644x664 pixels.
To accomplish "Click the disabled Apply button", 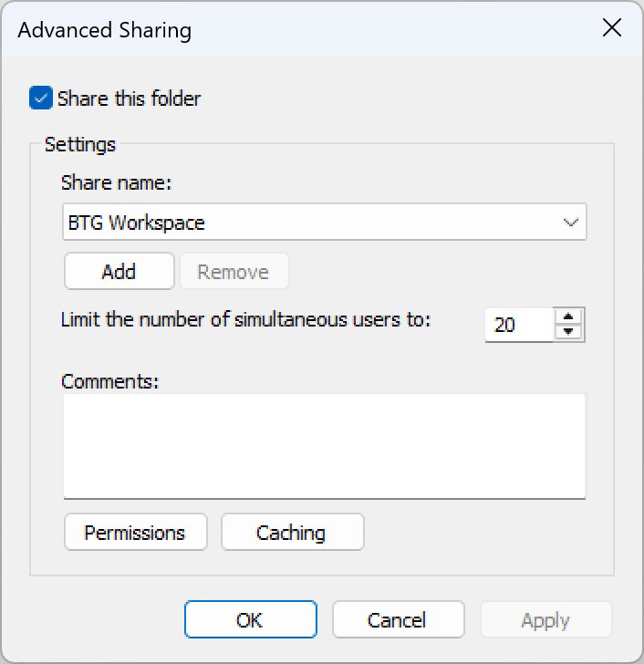I will point(545,620).
